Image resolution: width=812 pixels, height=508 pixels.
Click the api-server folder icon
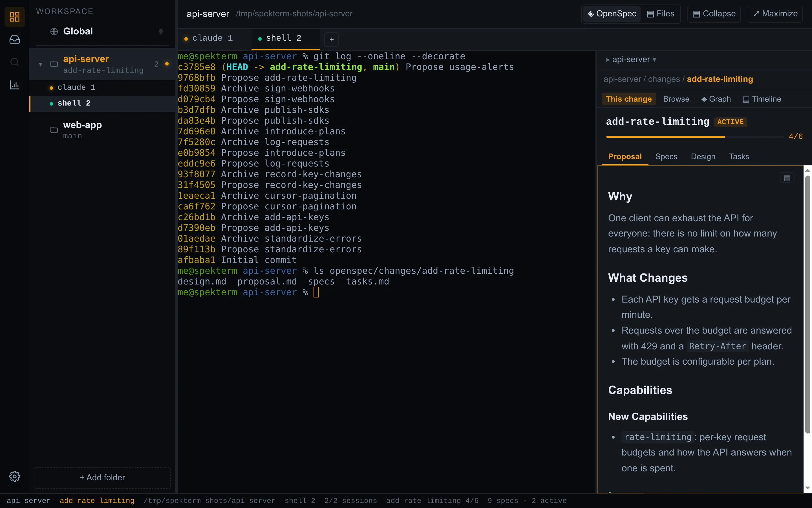click(x=54, y=64)
